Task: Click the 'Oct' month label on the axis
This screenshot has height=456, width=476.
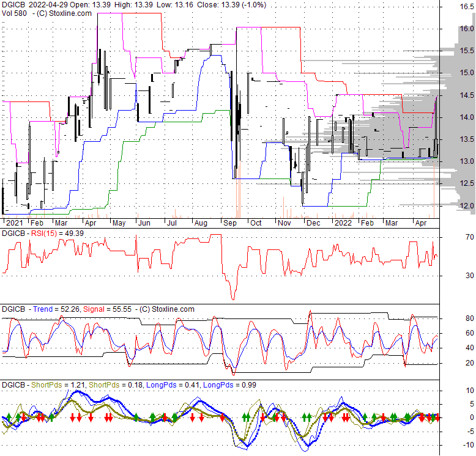Action: click(256, 223)
